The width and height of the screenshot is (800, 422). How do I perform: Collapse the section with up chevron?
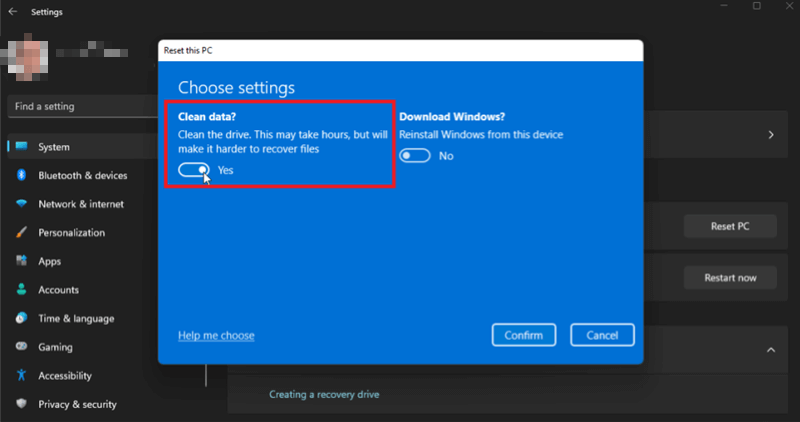pyautogui.click(x=770, y=350)
